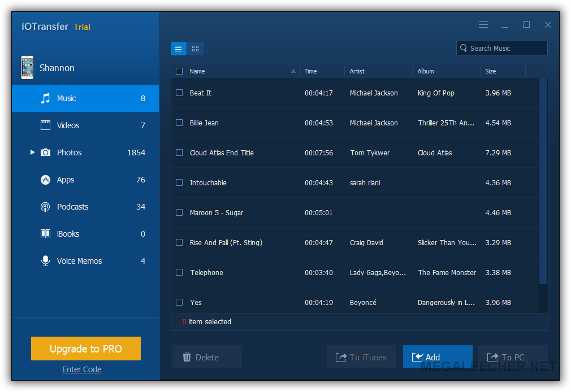Toggle the select-all checkbox in header
The image size is (571, 392).
pyautogui.click(x=179, y=71)
